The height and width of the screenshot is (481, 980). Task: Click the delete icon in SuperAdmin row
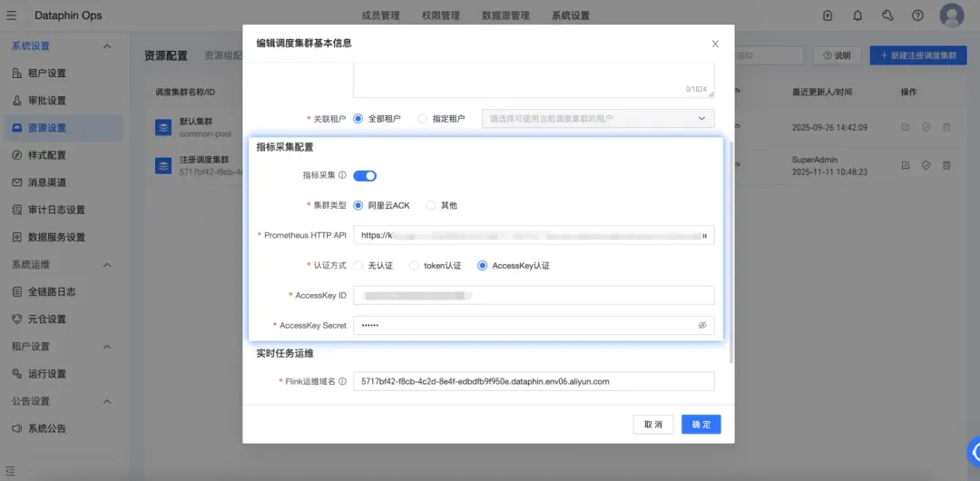[946, 165]
